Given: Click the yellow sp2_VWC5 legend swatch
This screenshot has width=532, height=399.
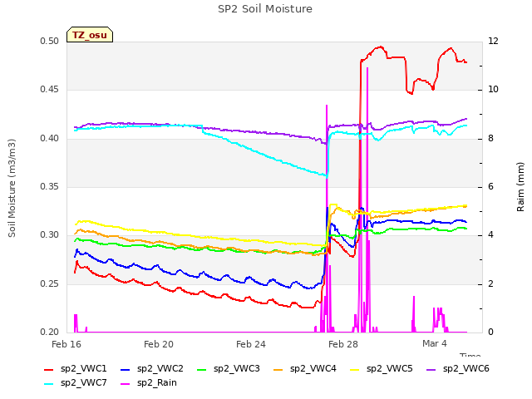Looking at the screenshot, I should click(x=355, y=370).
